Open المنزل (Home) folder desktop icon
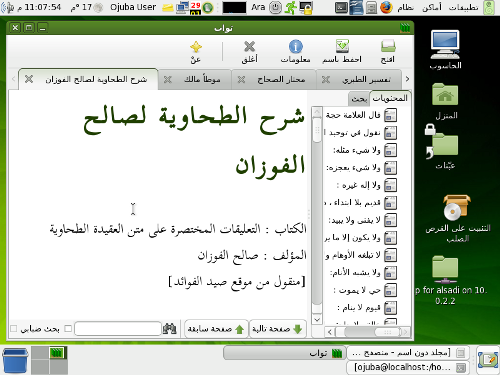The height and width of the screenshot is (375, 500). 446,101
